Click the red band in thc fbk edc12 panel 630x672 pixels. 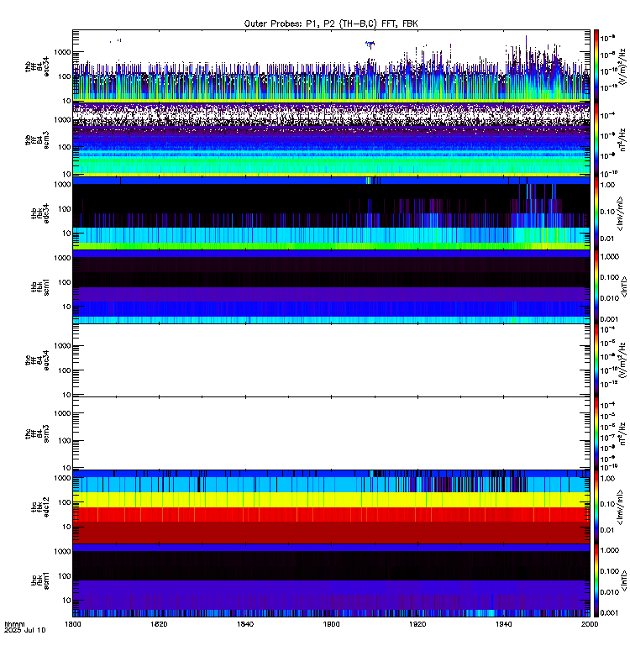pyautogui.click(x=331, y=514)
